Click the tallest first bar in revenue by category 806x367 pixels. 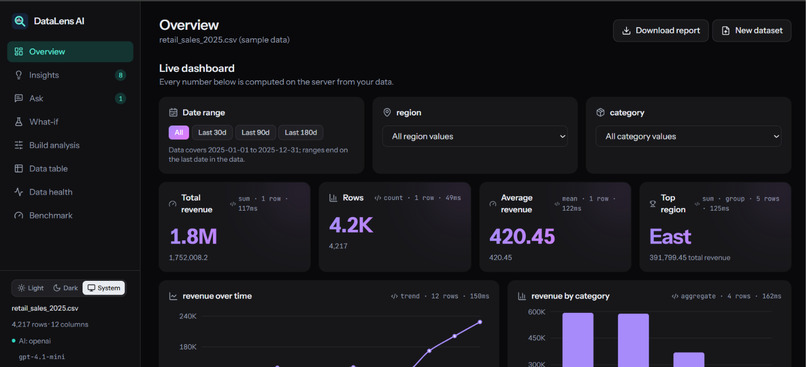coord(578,340)
